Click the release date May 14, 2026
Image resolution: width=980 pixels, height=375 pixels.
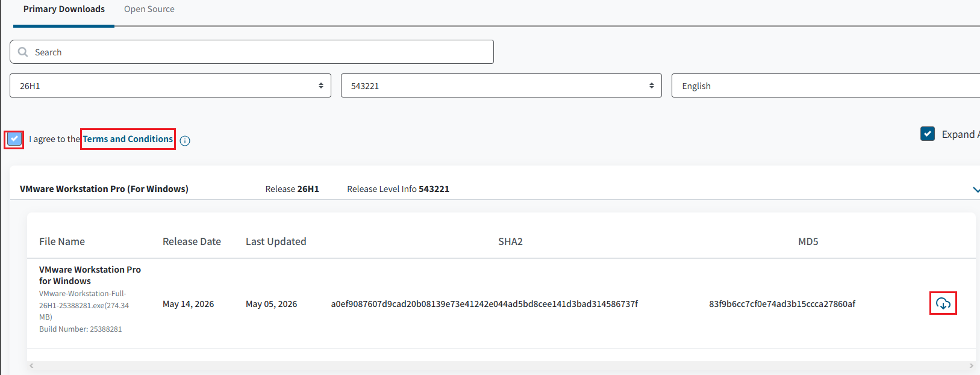[189, 304]
